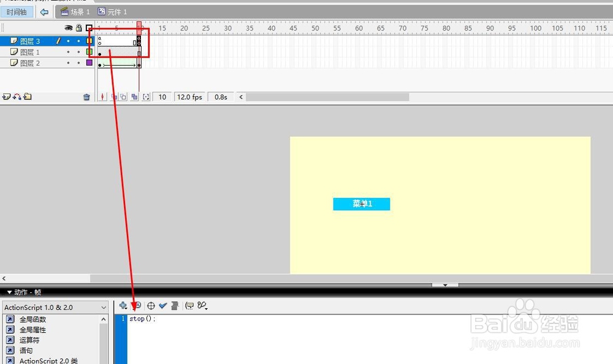Screen dimensions: 613x364
Task: Click frame 10 keyframe on 图层 3
Action: click(x=139, y=41)
